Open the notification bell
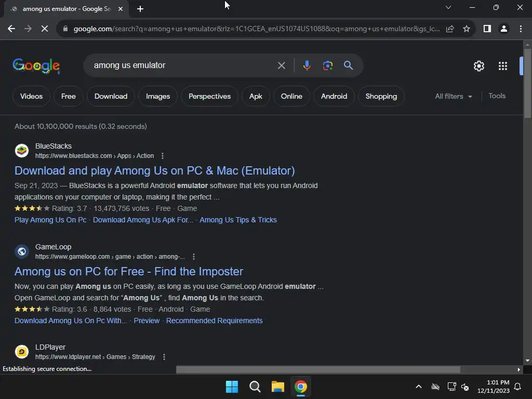The image size is (532, 399). pyautogui.click(x=517, y=387)
